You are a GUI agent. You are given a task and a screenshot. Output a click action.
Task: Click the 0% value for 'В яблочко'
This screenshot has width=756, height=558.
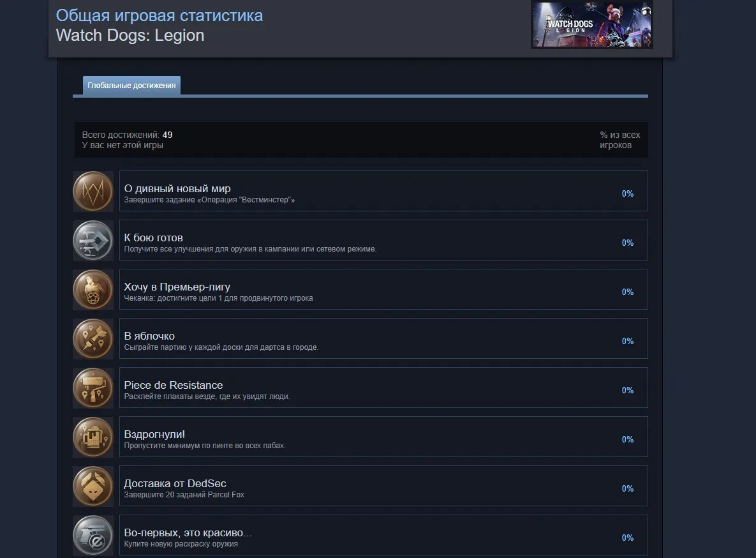pyautogui.click(x=627, y=342)
